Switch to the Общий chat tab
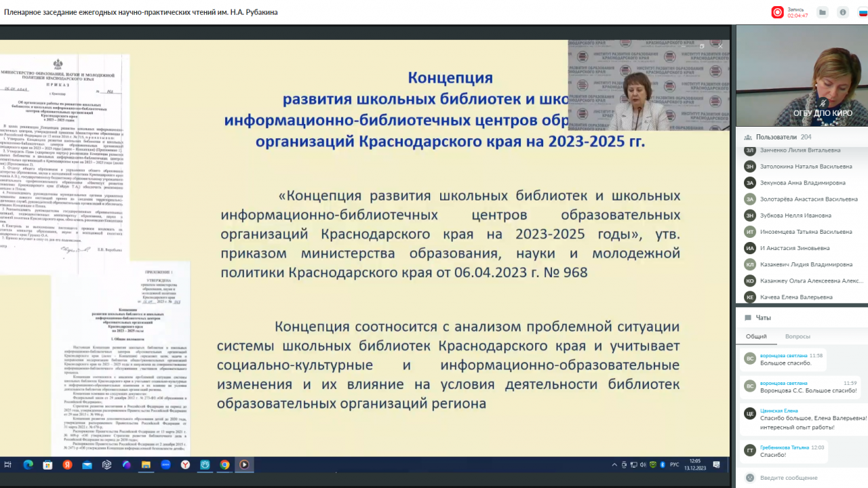Screen dimensions: 868x488 tap(756, 336)
